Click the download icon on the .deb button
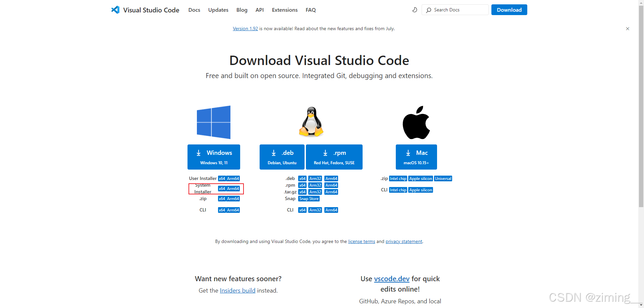This screenshot has height=308, width=644. pos(274,153)
